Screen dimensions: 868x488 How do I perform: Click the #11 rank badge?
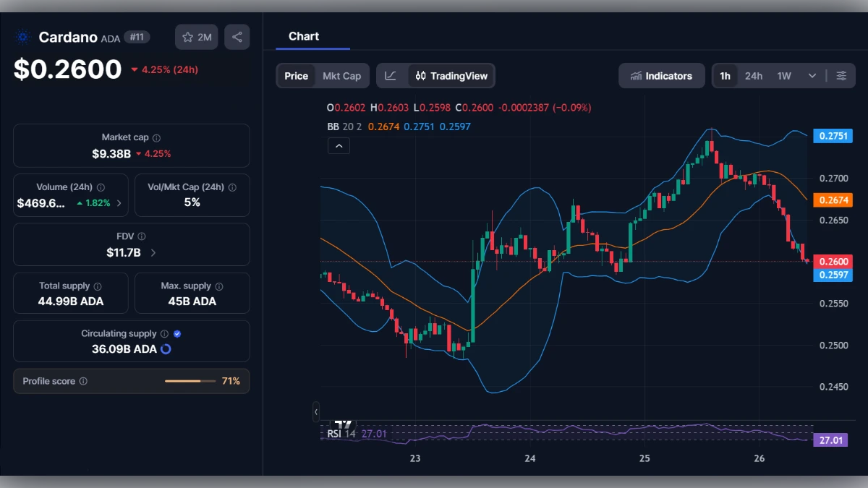[x=136, y=37]
